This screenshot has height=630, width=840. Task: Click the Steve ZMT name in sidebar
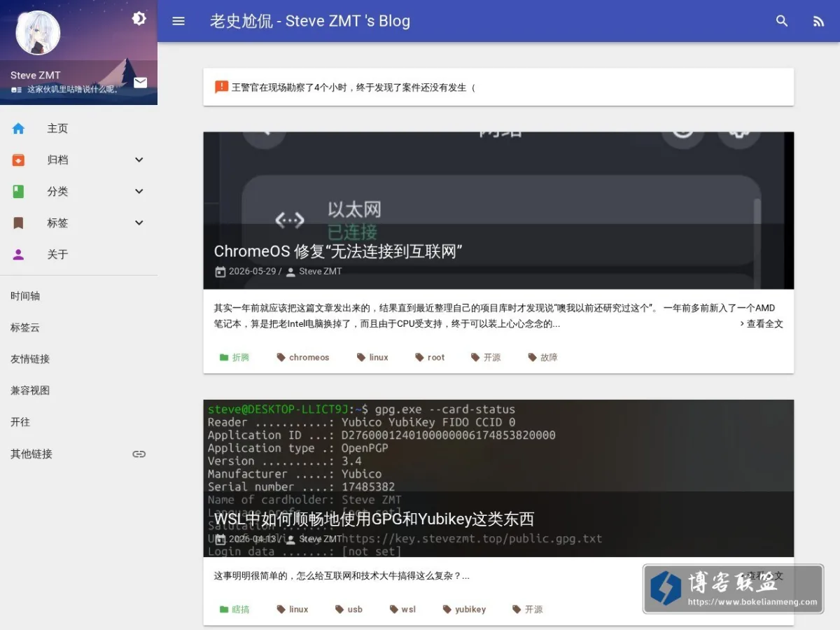pyautogui.click(x=36, y=76)
